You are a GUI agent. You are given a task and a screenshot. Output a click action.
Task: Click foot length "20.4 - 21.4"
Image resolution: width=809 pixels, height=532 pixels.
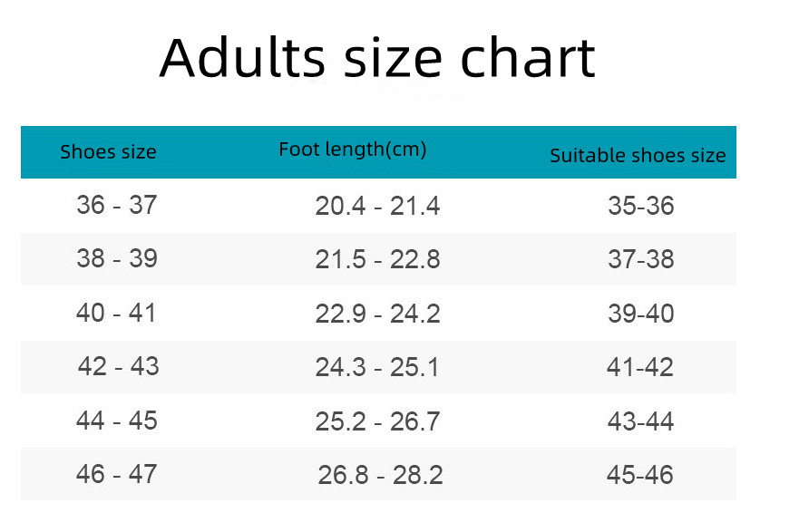coord(377,207)
